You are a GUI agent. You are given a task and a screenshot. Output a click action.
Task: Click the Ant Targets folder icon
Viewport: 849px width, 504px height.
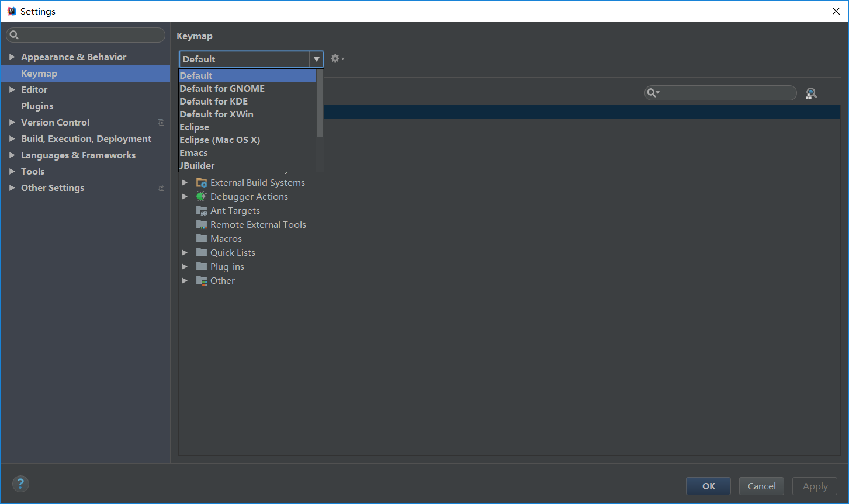pos(202,211)
